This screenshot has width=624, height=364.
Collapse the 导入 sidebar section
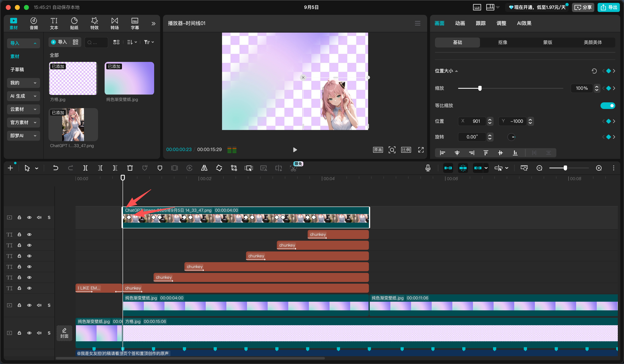pyautogui.click(x=23, y=43)
